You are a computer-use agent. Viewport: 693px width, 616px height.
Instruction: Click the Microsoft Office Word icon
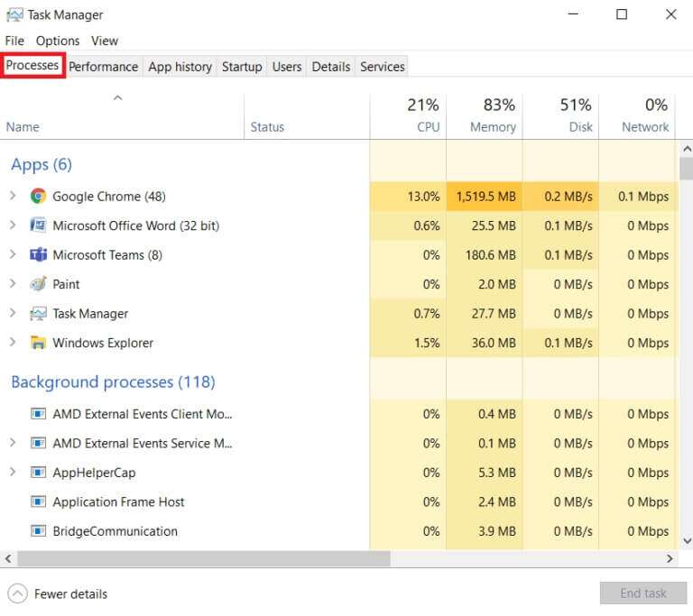[38, 225]
